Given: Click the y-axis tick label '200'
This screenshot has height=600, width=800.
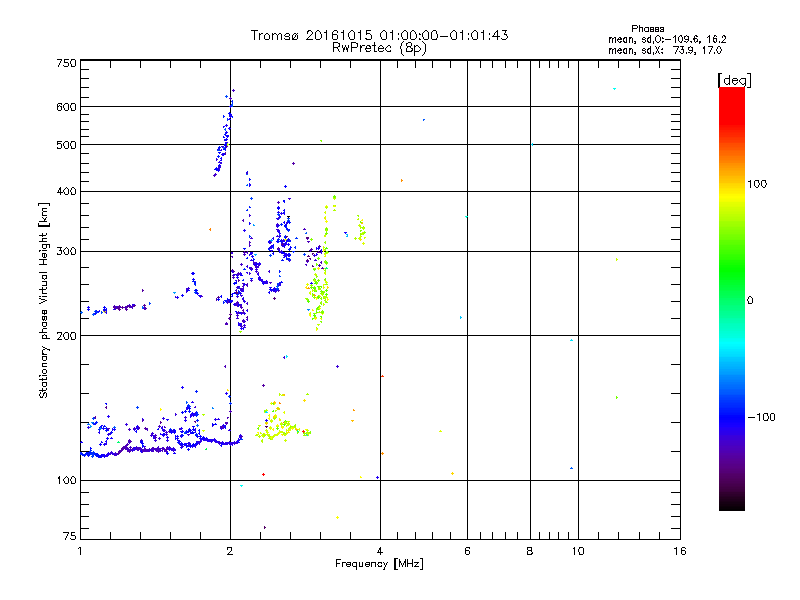Looking at the screenshot, I should point(66,336).
